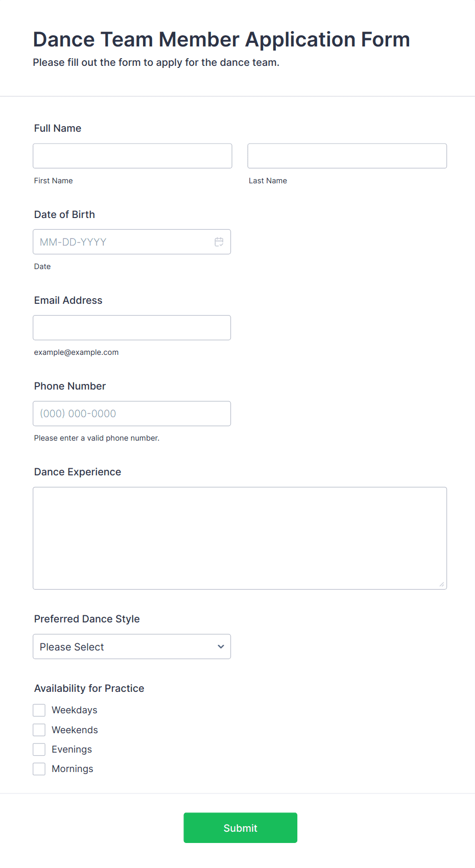Viewport: 475px width, 868px height.
Task: Click the Full Name field label
Action: click(58, 128)
